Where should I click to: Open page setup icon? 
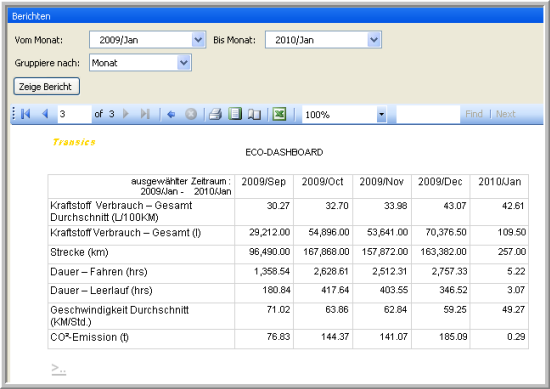[x=254, y=114]
